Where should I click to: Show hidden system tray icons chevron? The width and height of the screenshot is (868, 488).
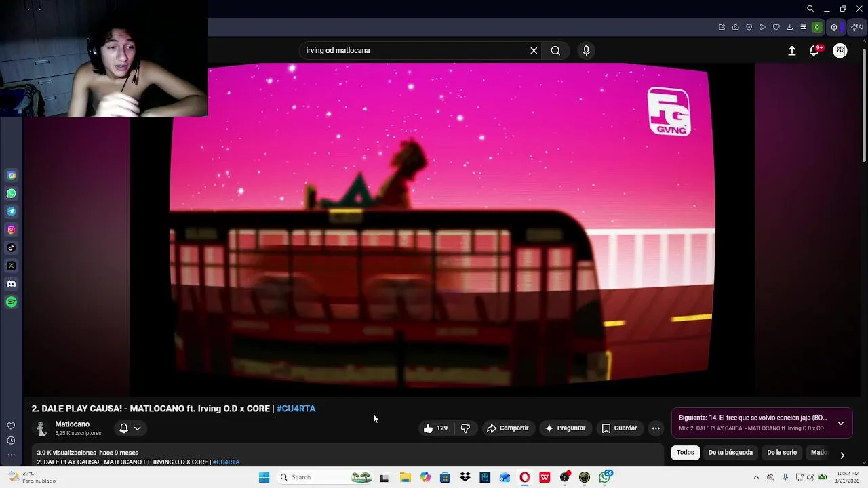756,477
